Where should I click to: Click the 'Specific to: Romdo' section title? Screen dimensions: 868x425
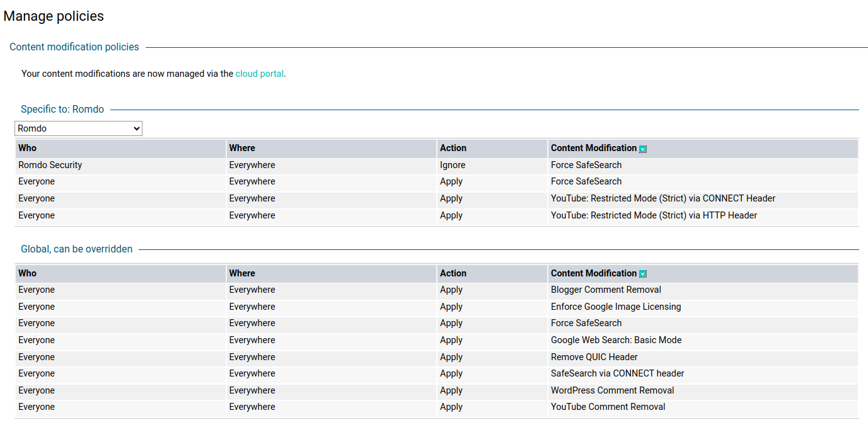pos(62,110)
